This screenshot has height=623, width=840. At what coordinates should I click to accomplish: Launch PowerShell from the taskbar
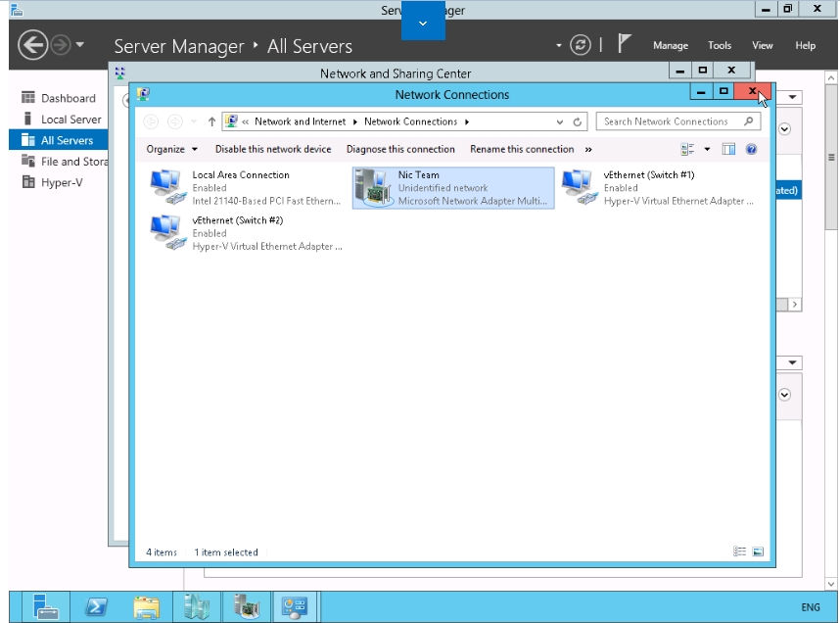tap(96, 607)
